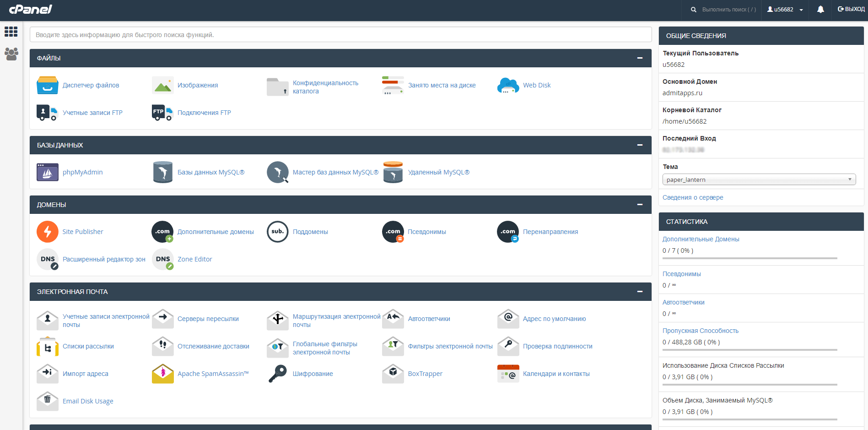Image resolution: width=868 pixels, height=430 pixels.
Task: Click the Apache SpamAssassin icon
Action: click(163, 374)
